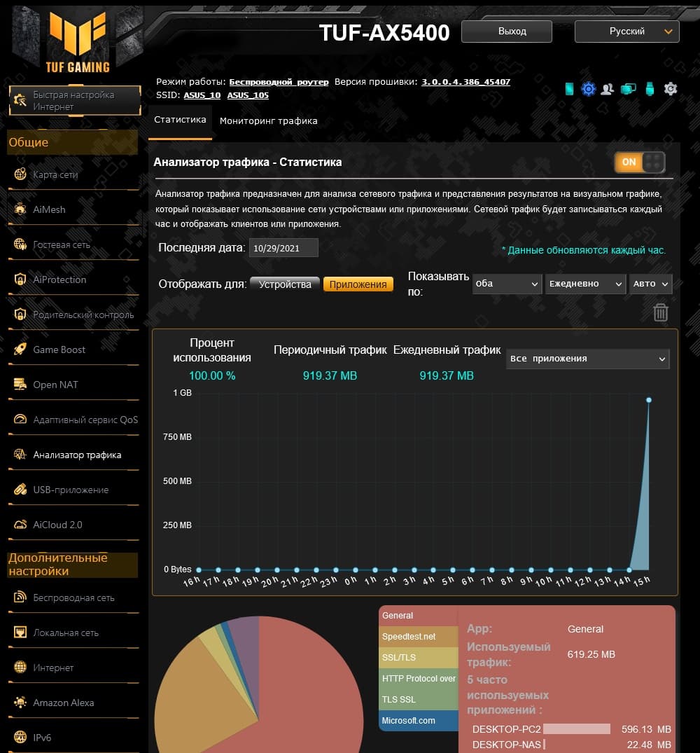Click the DESKTOP-PC2 usage row
This screenshot has width=700, height=753.
(x=571, y=729)
